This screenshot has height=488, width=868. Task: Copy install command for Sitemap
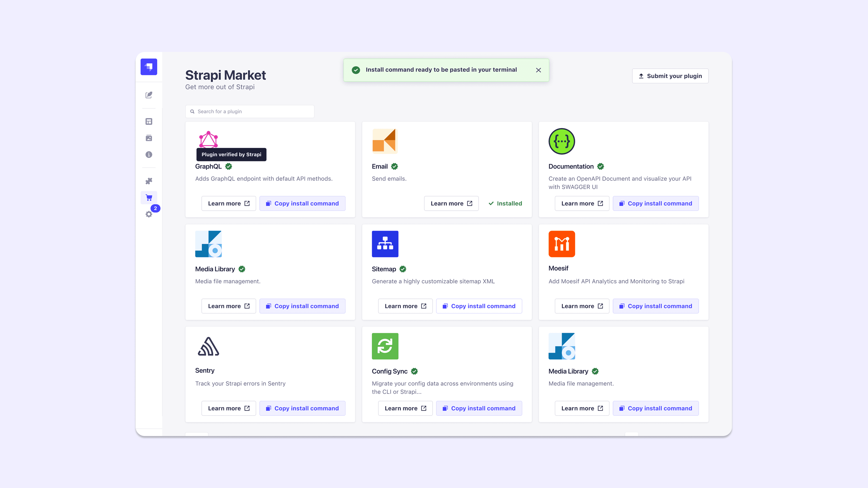pos(479,306)
